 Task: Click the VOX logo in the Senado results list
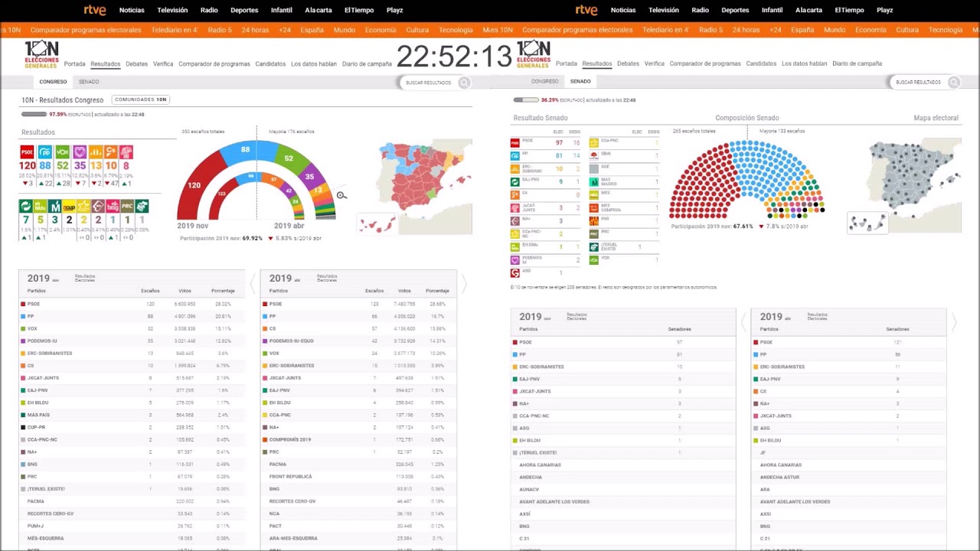[594, 260]
